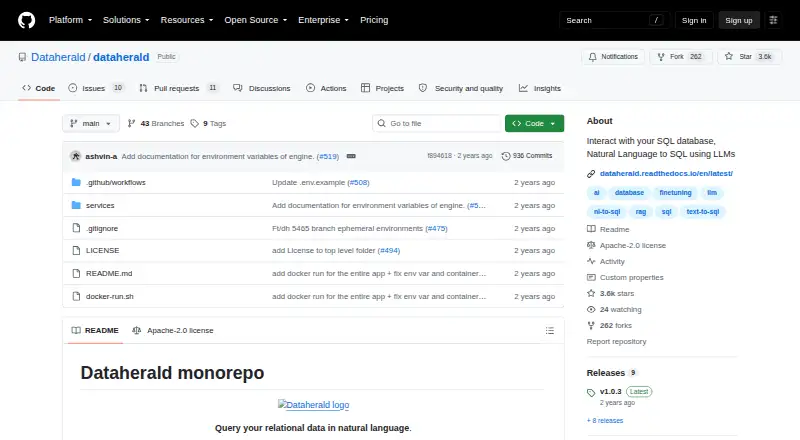Open the header menu icon beside Sign up
The width and height of the screenshot is (800, 440).
click(x=773, y=20)
